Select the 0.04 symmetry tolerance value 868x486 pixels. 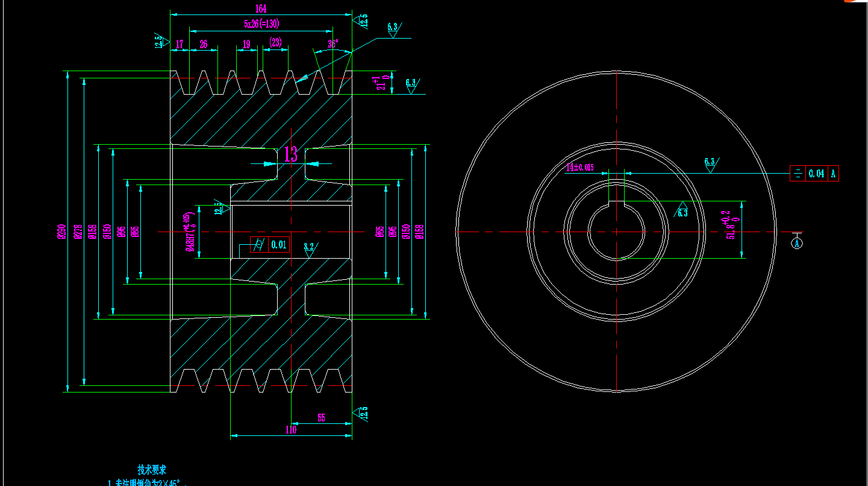(x=817, y=174)
